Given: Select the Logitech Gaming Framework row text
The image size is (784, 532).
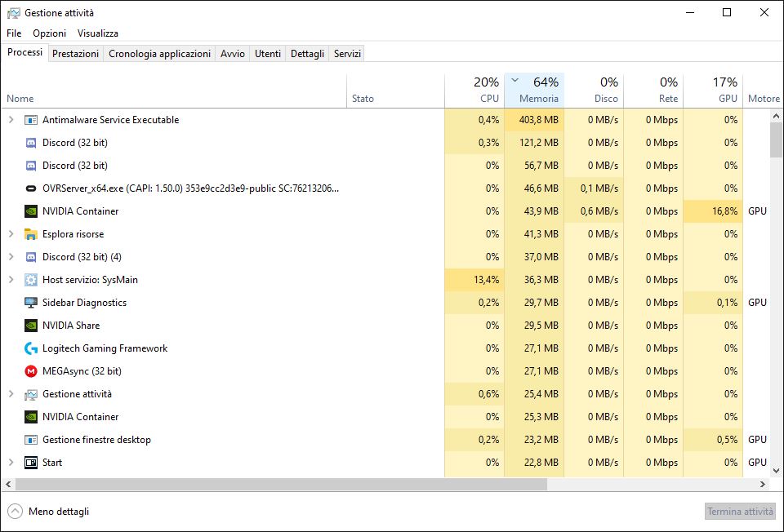Looking at the screenshot, I should point(105,348).
